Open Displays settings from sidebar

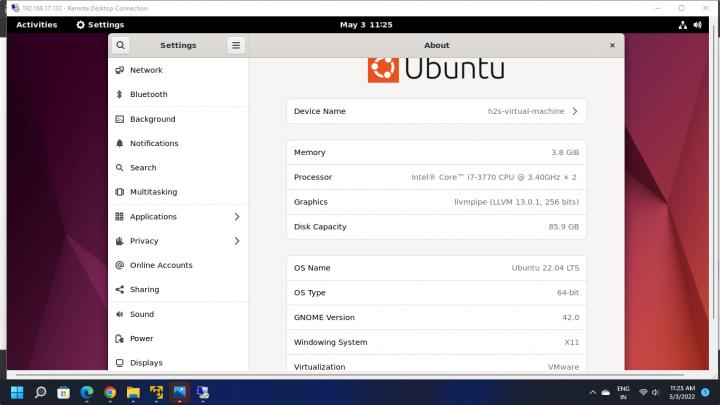[179, 363]
